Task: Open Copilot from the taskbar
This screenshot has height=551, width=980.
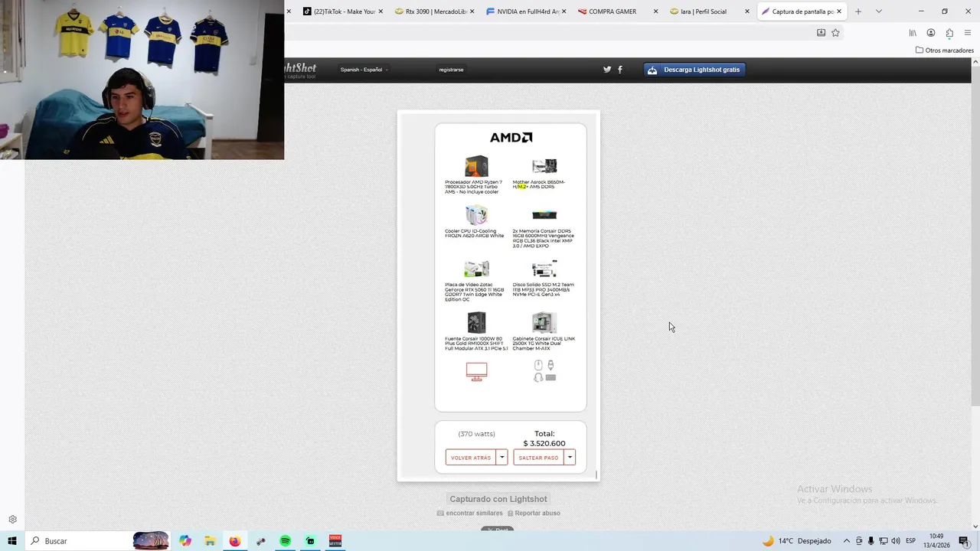Action: tap(185, 541)
